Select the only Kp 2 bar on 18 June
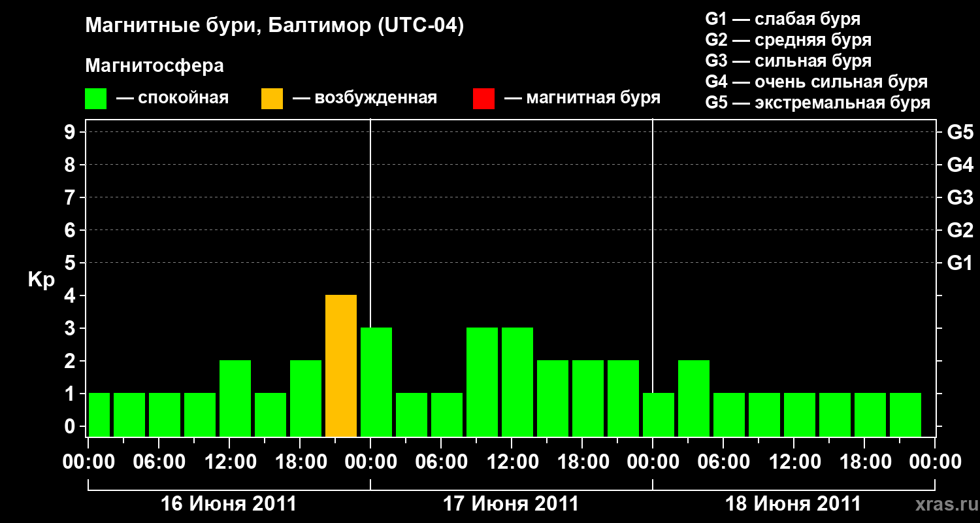Image resolution: width=980 pixels, height=523 pixels. pyautogui.click(x=694, y=399)
